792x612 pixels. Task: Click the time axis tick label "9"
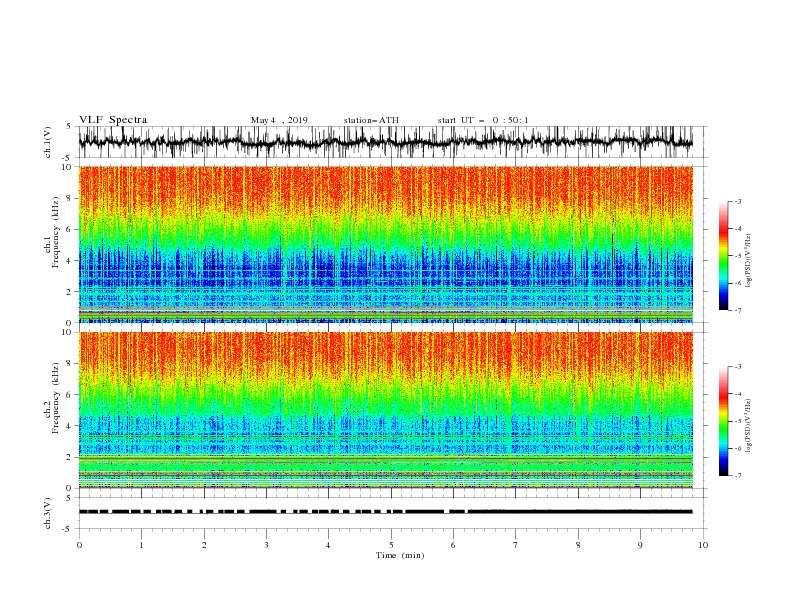pos(640,545)
